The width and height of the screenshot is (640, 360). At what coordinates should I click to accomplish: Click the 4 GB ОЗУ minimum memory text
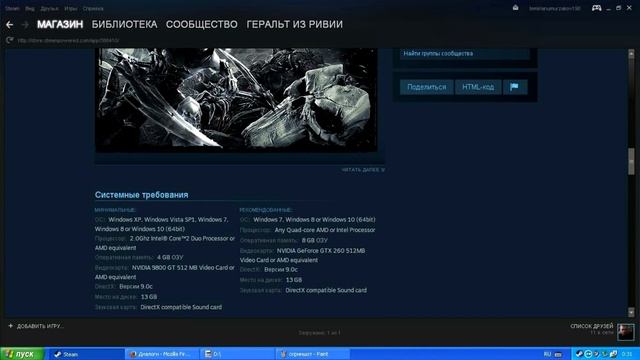pos(170,257)
